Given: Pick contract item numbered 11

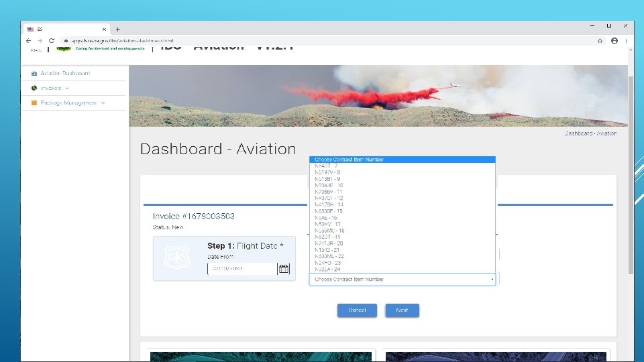Looking at the screenshot, I should coord(402,192).
